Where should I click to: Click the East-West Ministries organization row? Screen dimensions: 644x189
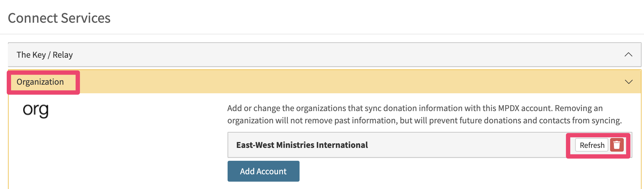click(430, 145)
